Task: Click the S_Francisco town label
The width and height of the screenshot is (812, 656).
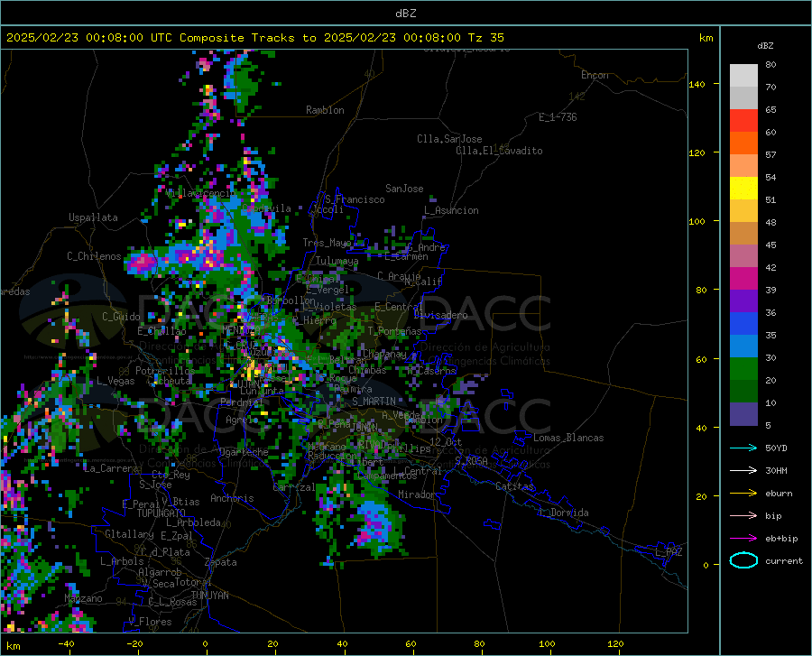Action: (x=355, y=199)
